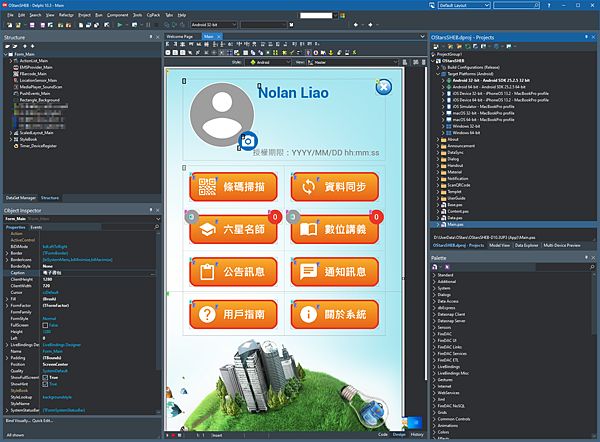The image size is (600, 442).
Task: Click the 六星名師 orange button
Action: pyautogui.click(x=233, y=229)
